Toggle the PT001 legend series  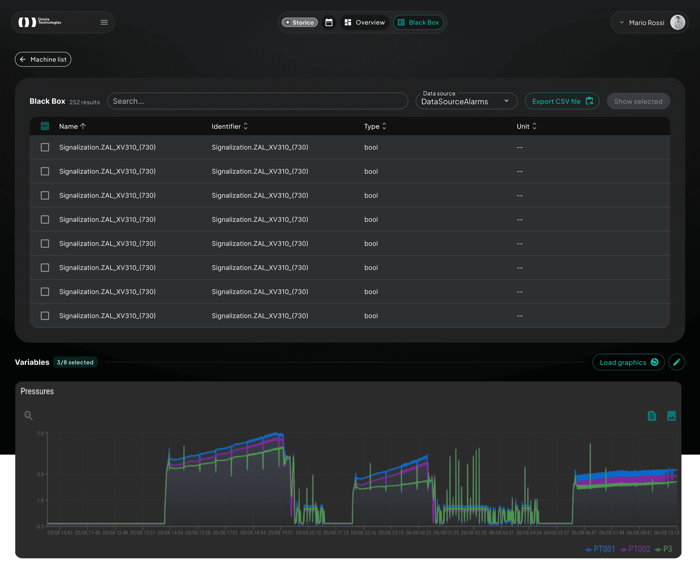pyautogui.click(x=600, y=549)
